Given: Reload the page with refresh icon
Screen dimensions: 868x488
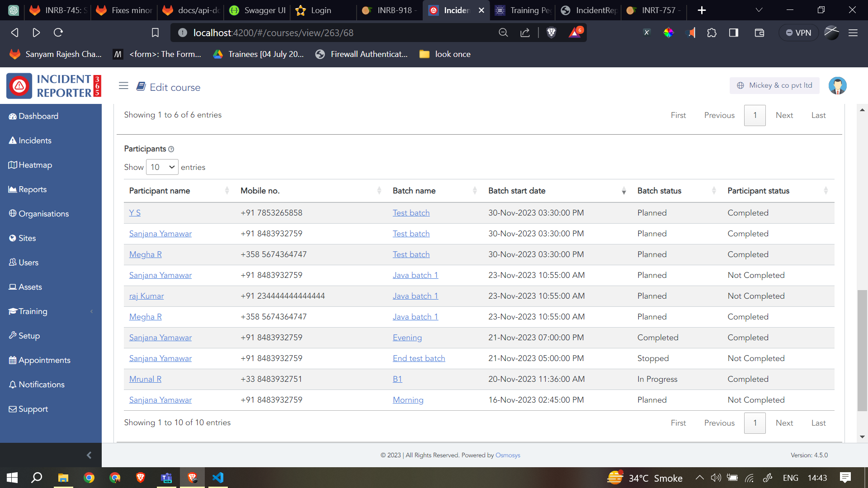Looking at the screenshot, I should tap(58, 33).
